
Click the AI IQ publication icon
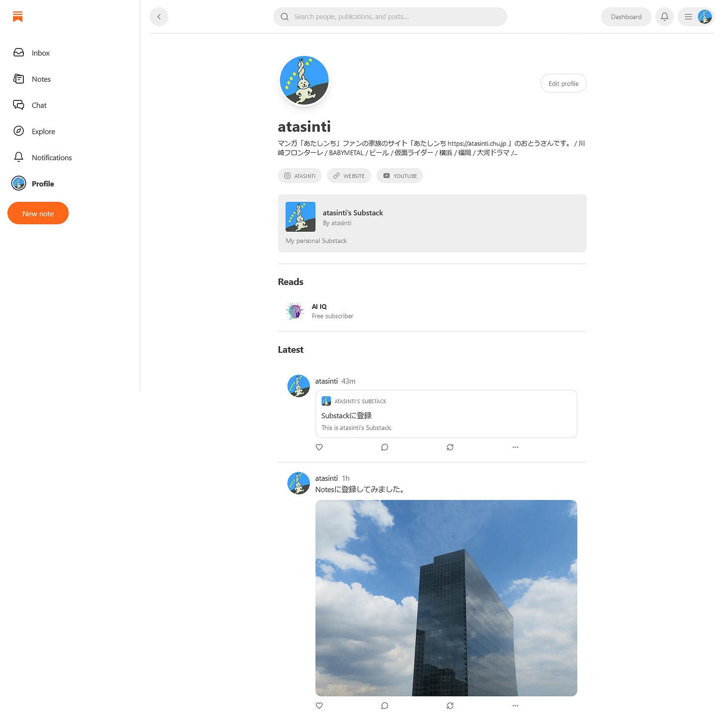pyautogui.click(x=295, y=311)
